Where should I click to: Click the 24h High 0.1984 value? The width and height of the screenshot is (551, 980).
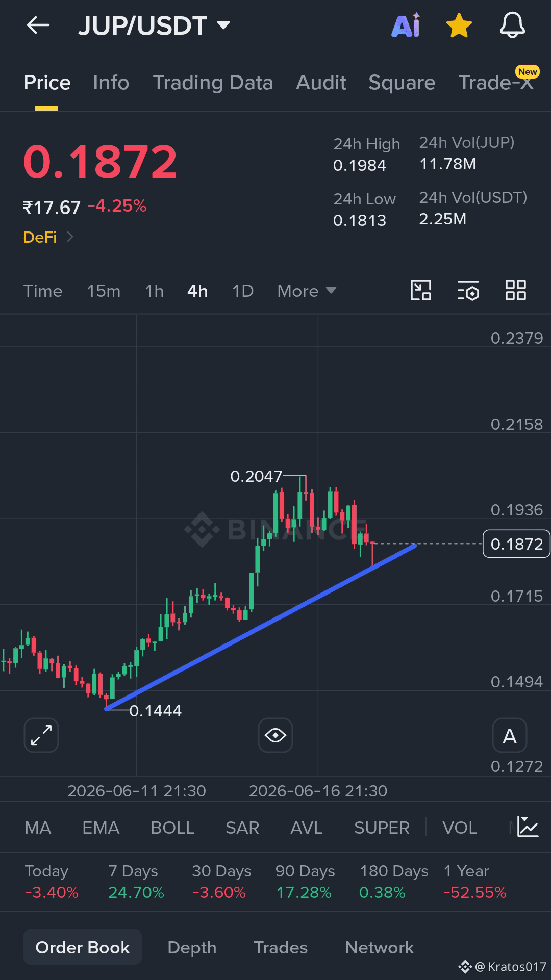pyautogui.click(x=359, y=165)
